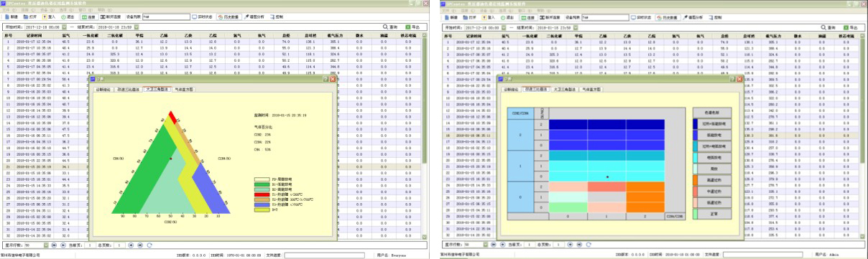Click the blue T3 legend swatch in triangle dialog
Screen dimensions: 868x259
coord(263,204)
